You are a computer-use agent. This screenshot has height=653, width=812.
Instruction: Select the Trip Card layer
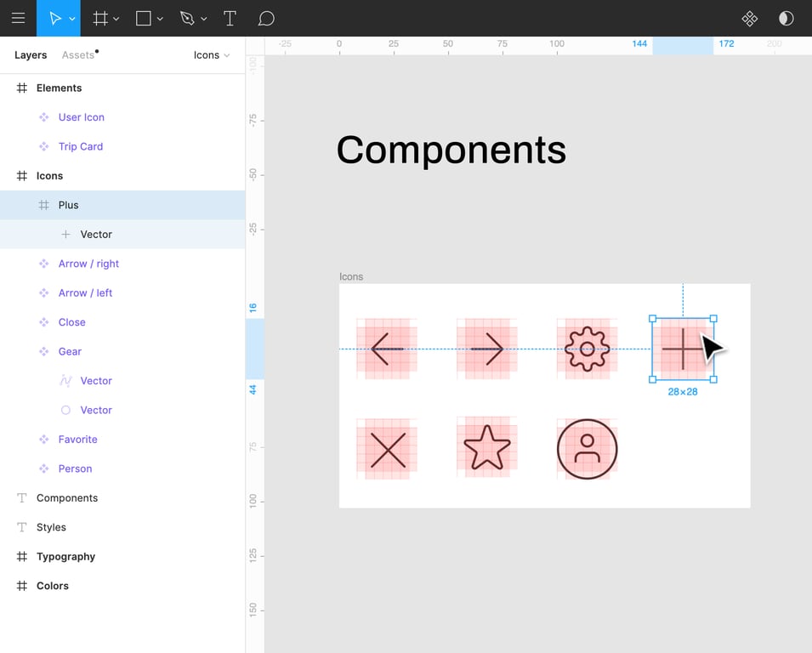[x=81, y=146]
